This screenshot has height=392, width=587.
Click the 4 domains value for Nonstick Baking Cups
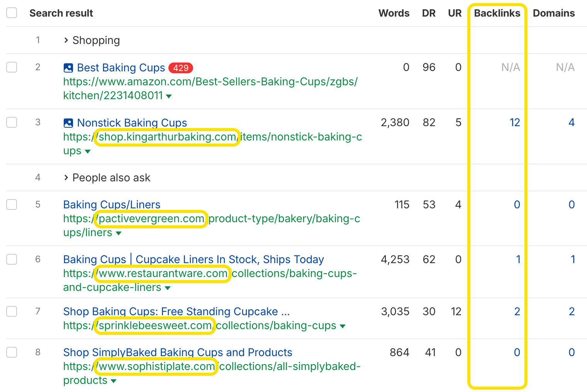click(572, 122)
